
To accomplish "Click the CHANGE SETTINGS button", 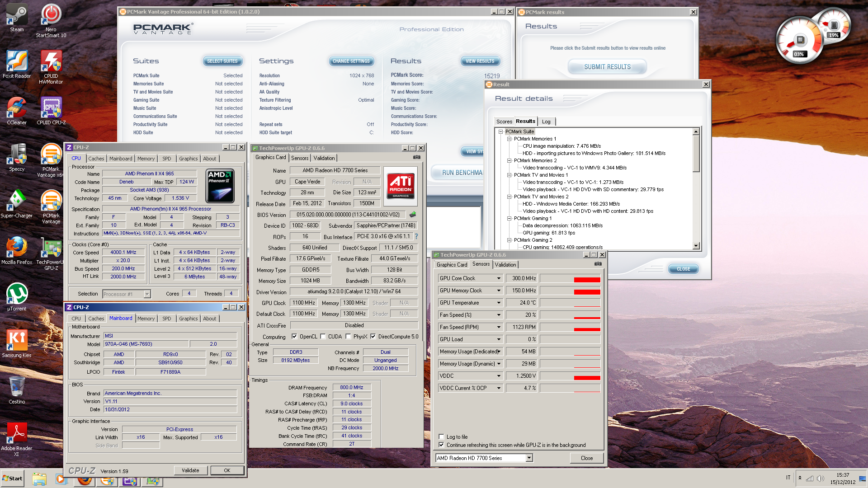I will (351, 61).
